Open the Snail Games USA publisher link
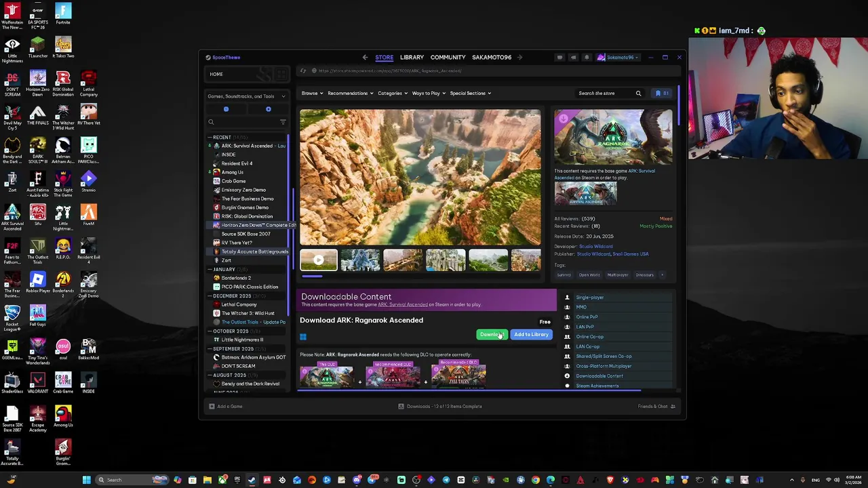Viewport: 868px width, 488px height. 631,254
